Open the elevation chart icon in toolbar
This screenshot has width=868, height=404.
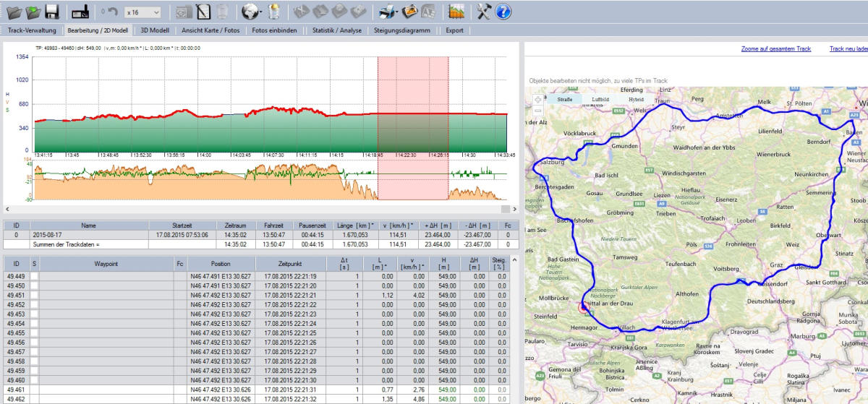(456, 12)
